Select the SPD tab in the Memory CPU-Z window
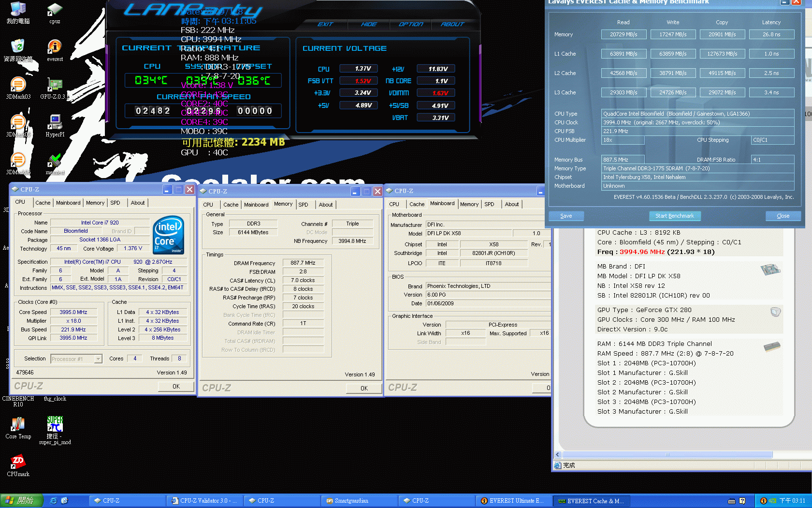812x508 pixels. [303, 205]
